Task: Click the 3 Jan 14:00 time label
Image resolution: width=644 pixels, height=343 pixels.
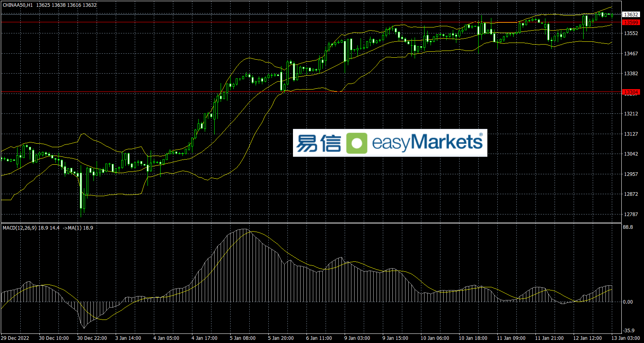Action: click(x=128, y=338)
